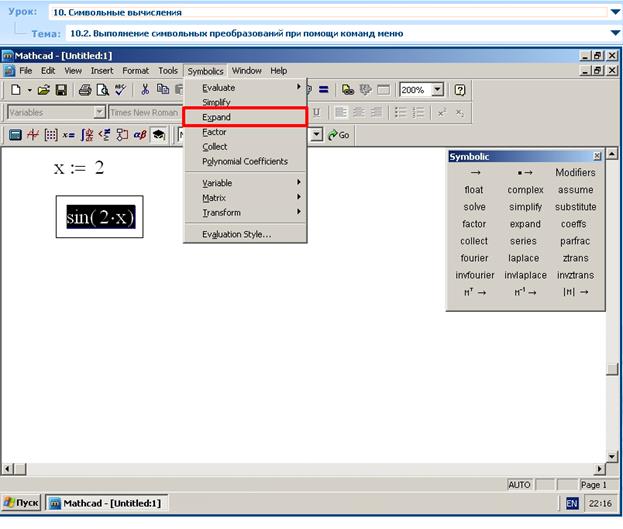The height and width of the screenshot is (529, 623).
Task: Click solve in the Symbolic panel
Action: 474,207
